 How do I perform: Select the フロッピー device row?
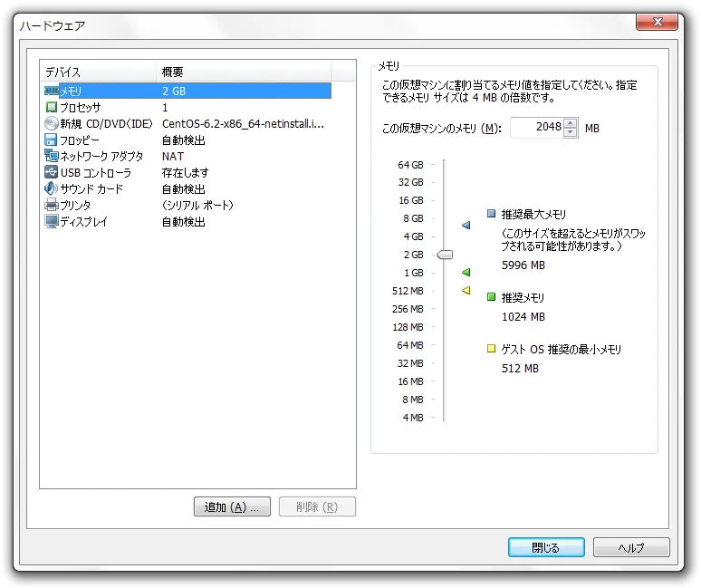187,140
